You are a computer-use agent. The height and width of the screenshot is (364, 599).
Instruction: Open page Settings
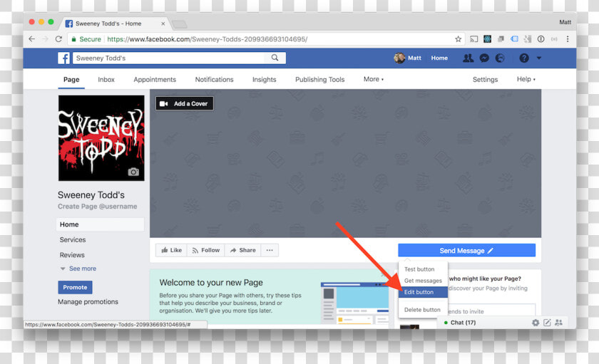485,79
